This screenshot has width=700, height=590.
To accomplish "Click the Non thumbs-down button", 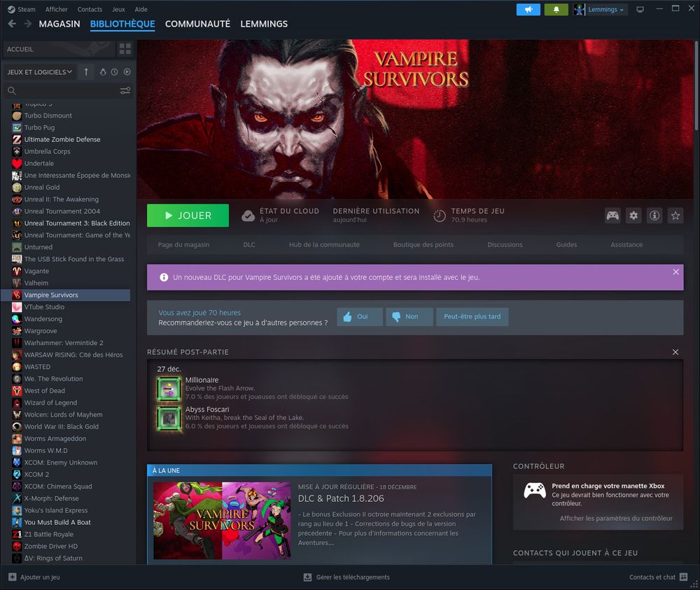I will pos(409,317).
